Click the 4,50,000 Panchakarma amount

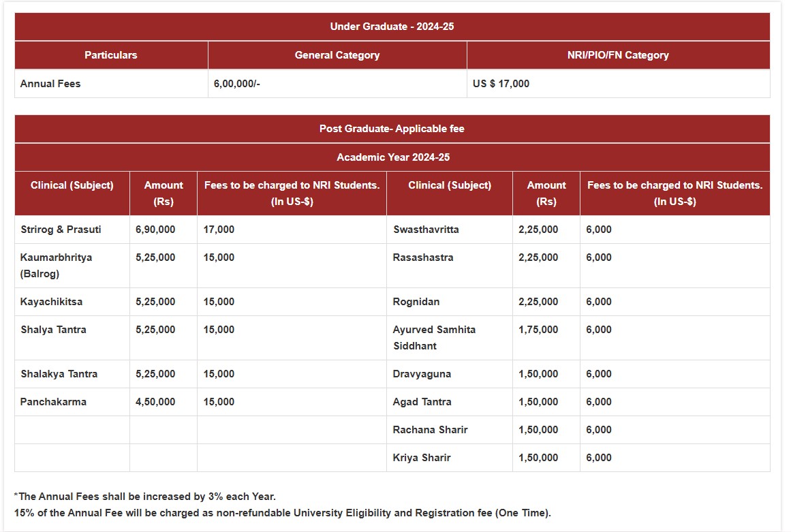point(155,402)
